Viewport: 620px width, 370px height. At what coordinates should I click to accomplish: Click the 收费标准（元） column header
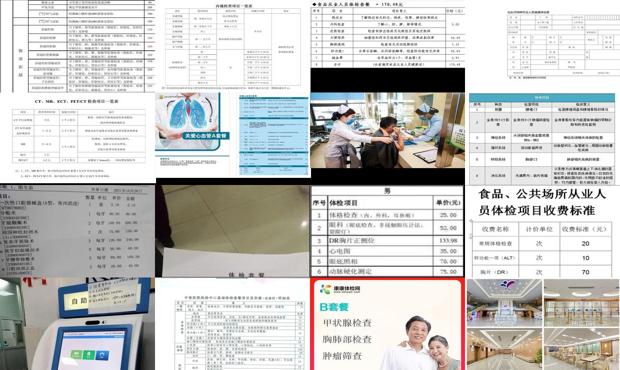pos(585,229)
